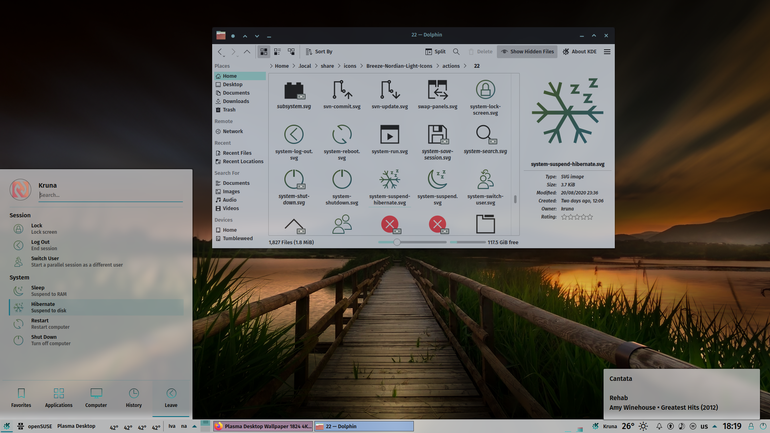This screenshot has height=433, width=770.
Task: Click the Shut Down power icon
Action: coord(18,340)
